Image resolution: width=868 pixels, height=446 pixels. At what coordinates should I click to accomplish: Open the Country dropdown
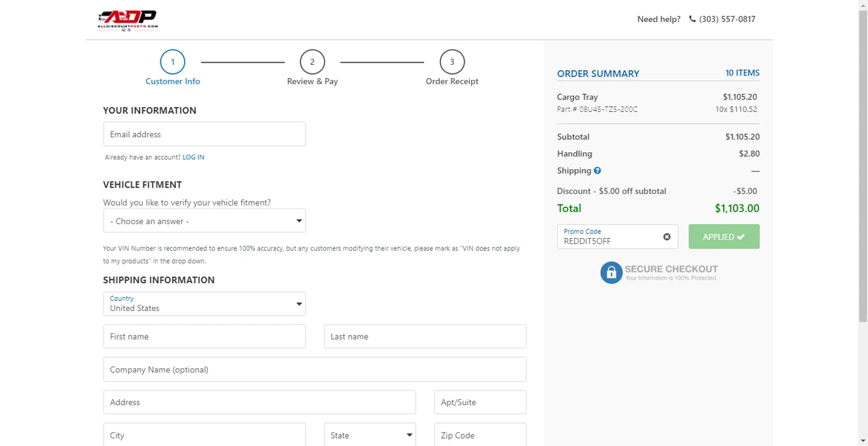tap(204, 304)
